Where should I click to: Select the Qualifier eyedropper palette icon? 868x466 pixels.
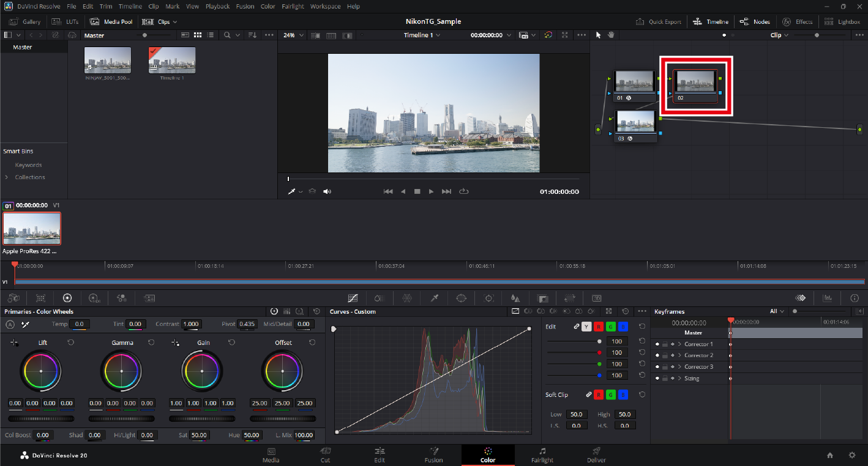tap(435, 298)
